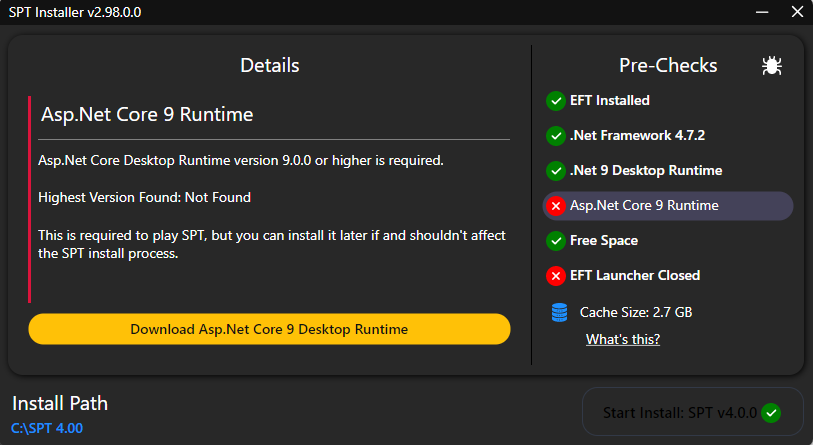The height and width of the screenshot is (445, 813).
Task: Select the EFT Installed pre-check entry
Action: (x=609, y=100)
